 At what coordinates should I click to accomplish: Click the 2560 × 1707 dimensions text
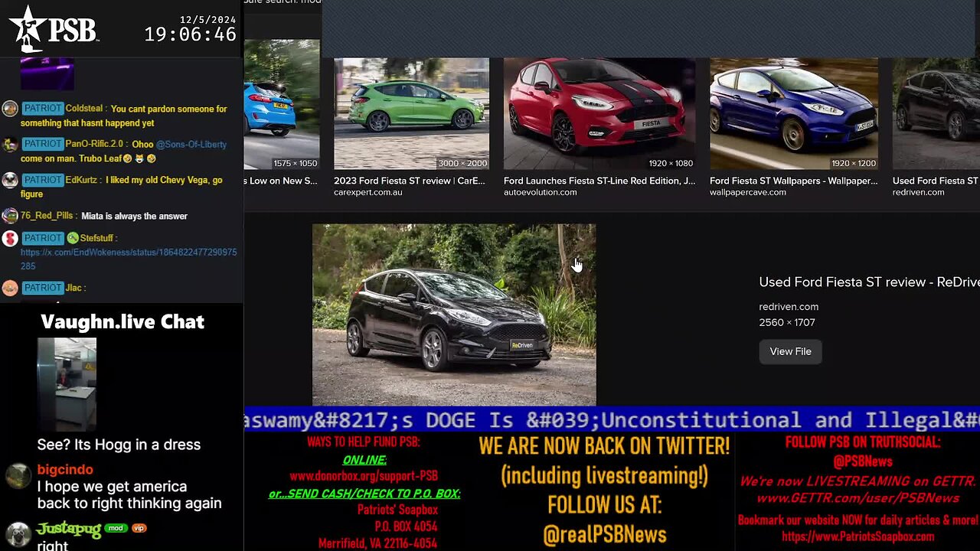[x=787, y=323]
